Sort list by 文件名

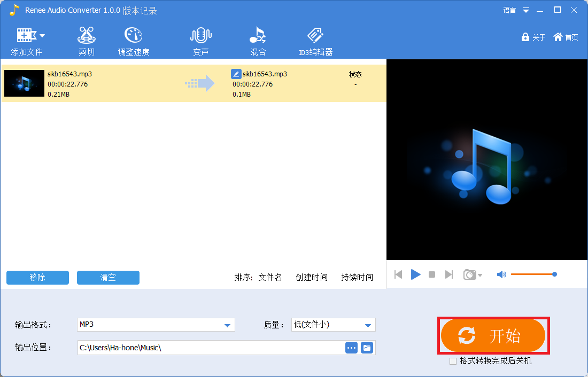coord(270,277)
